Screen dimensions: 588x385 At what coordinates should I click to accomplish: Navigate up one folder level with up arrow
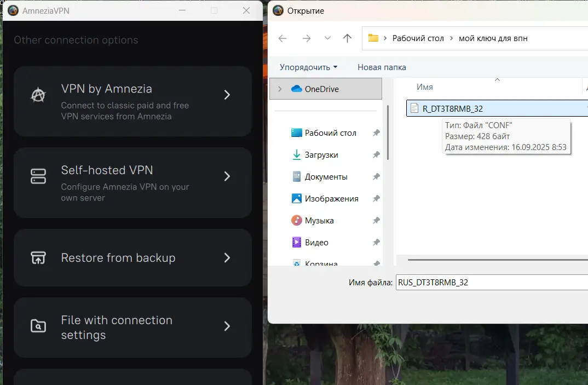tap(347, 38)
